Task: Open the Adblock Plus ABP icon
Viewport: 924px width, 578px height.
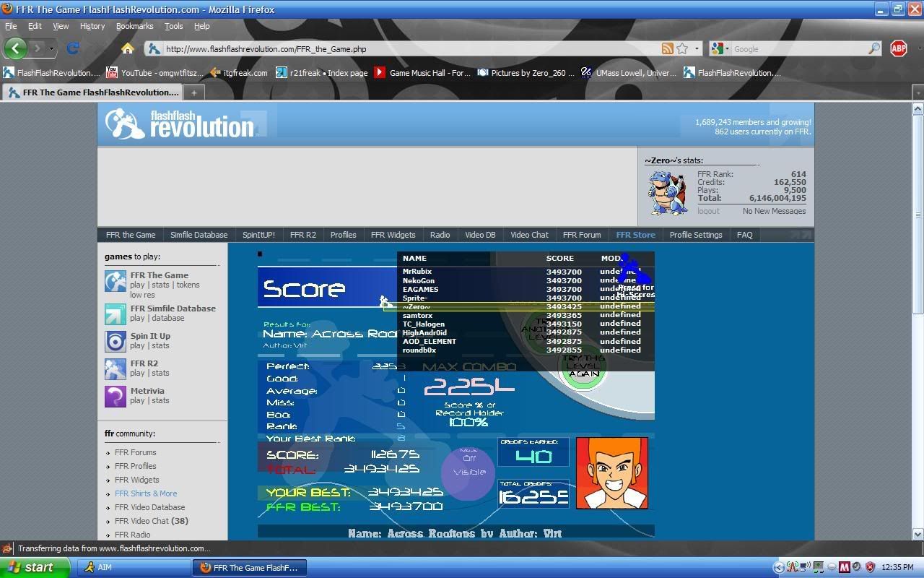Action: click(898, 48)
